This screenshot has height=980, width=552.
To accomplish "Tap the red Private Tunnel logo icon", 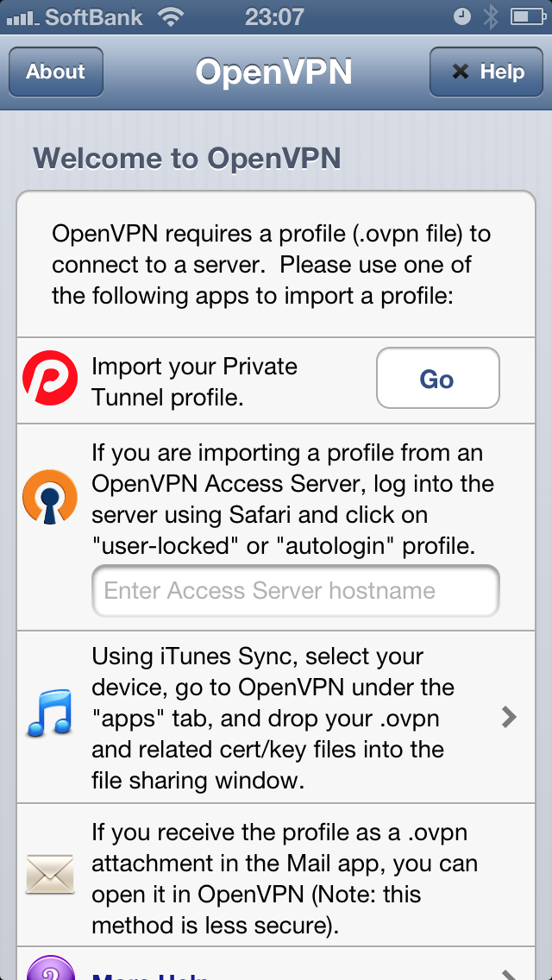I will click(x=50, y=378).
